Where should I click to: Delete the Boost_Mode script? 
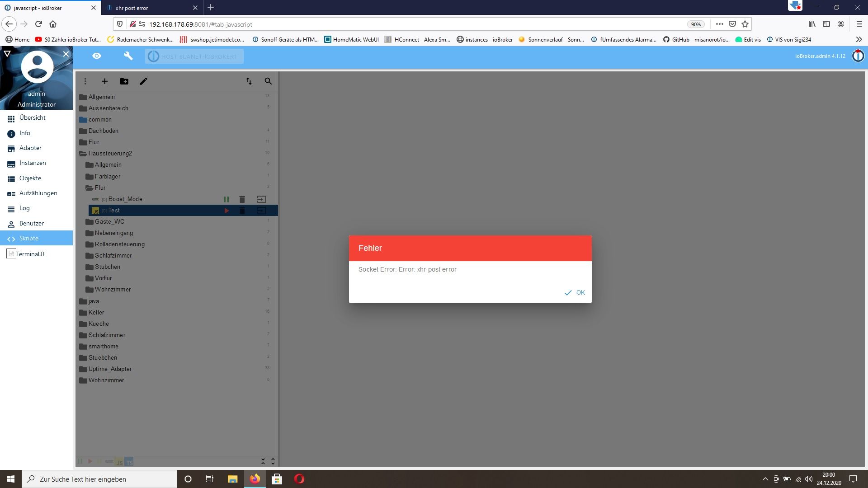point(242,199)
